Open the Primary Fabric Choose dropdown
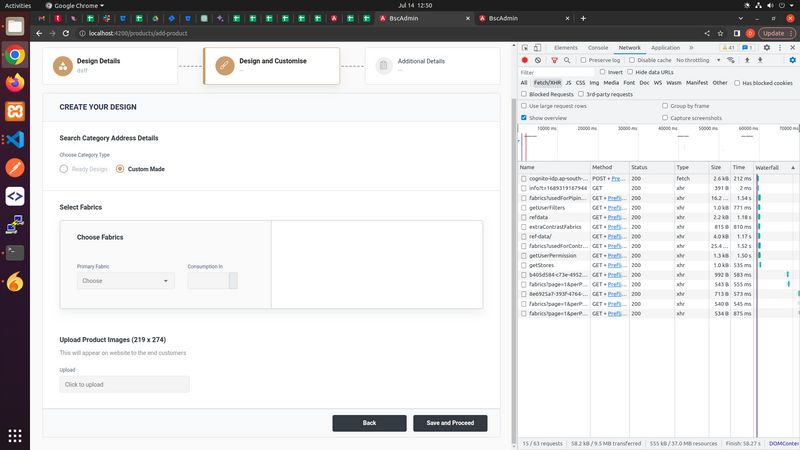The width and height of the screenshot is (800, 450). [x=126, y=281]
